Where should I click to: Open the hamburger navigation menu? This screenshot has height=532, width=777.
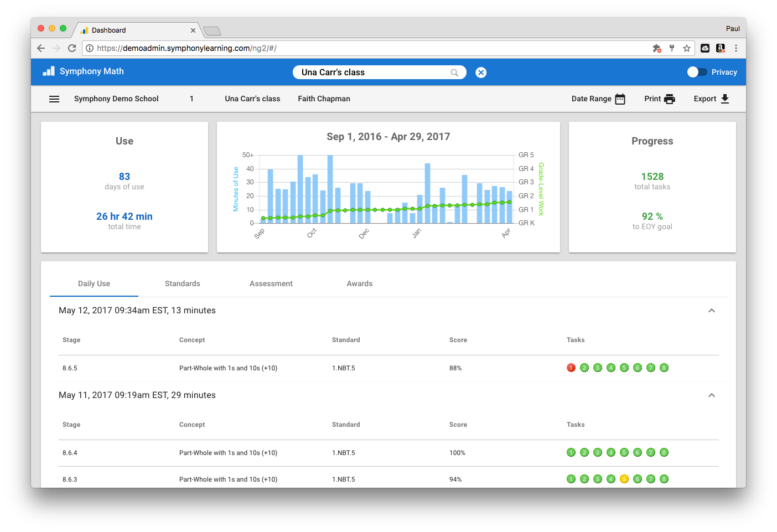click(x=54, y=99)
